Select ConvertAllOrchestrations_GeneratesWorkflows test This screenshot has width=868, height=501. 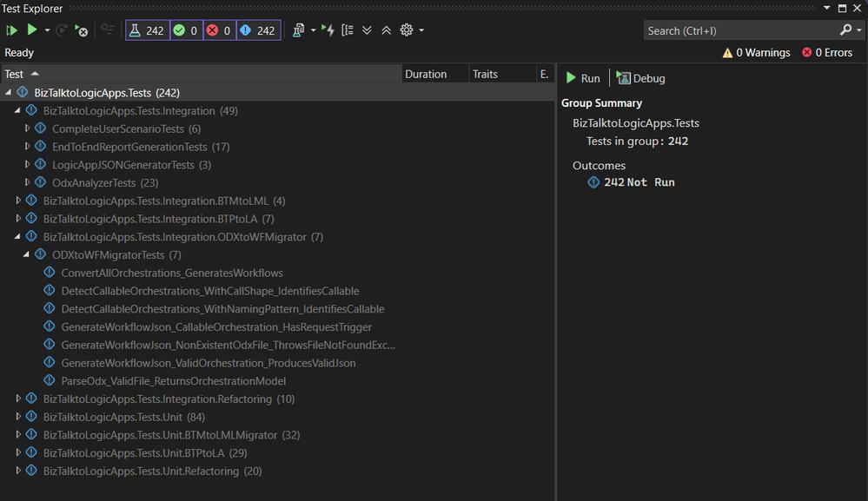[172, 274]
